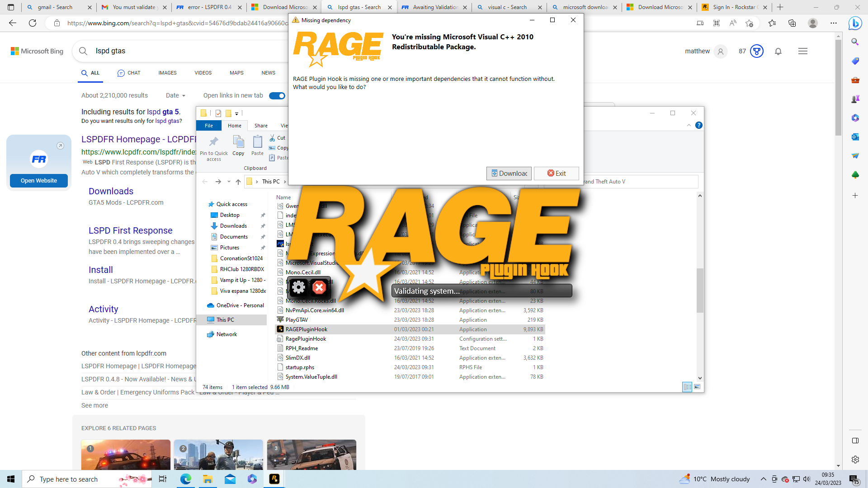Switch to IMAGES search tab
This screenshot has height=488, width=868.
point(167,73)
